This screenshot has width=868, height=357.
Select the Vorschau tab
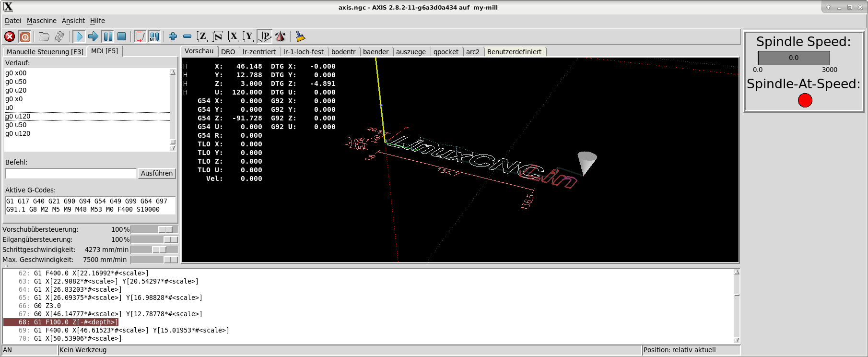(199, 51)
